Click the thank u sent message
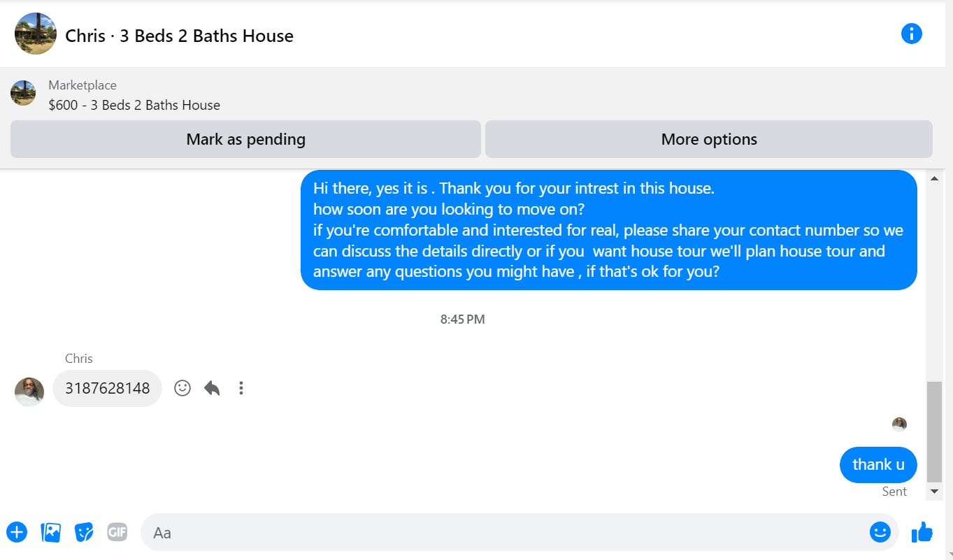Image resolution: width=953 pixels, height=560 pixels. click(878, 465)
